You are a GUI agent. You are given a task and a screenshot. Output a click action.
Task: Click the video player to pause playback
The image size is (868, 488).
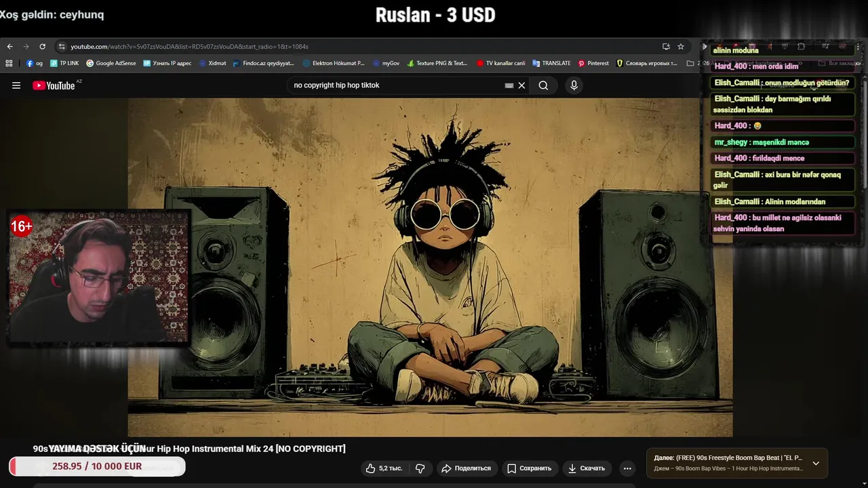click(x=430, y=267)
